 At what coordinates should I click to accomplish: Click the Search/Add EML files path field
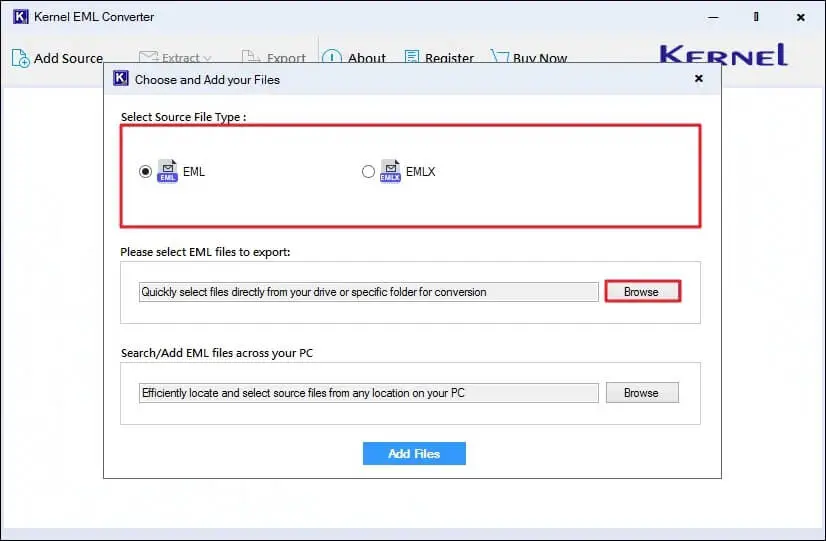click(369, 393)
